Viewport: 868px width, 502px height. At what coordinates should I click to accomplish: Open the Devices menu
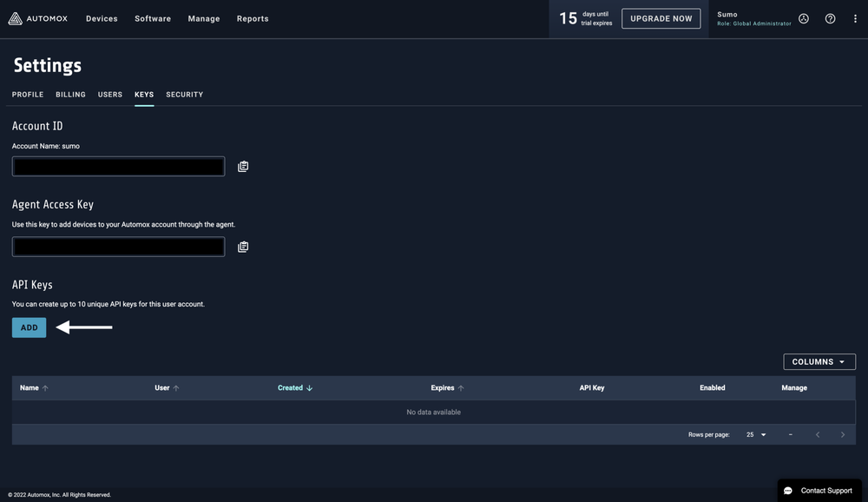[102, 18]
